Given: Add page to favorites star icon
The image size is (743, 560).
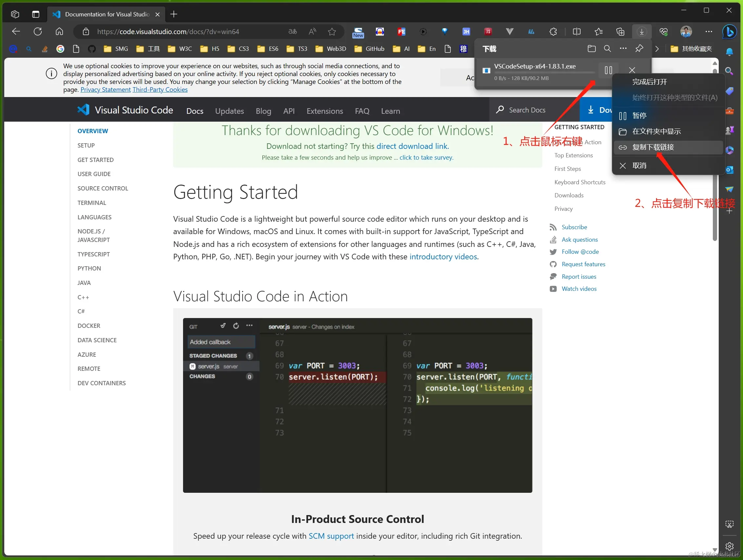Looking at the screenshot, I should 332,31.
